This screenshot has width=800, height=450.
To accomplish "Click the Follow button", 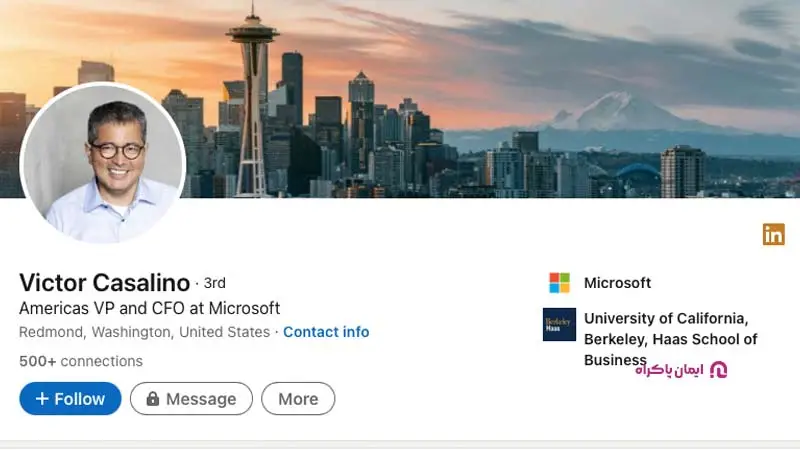I will point(70,399).
